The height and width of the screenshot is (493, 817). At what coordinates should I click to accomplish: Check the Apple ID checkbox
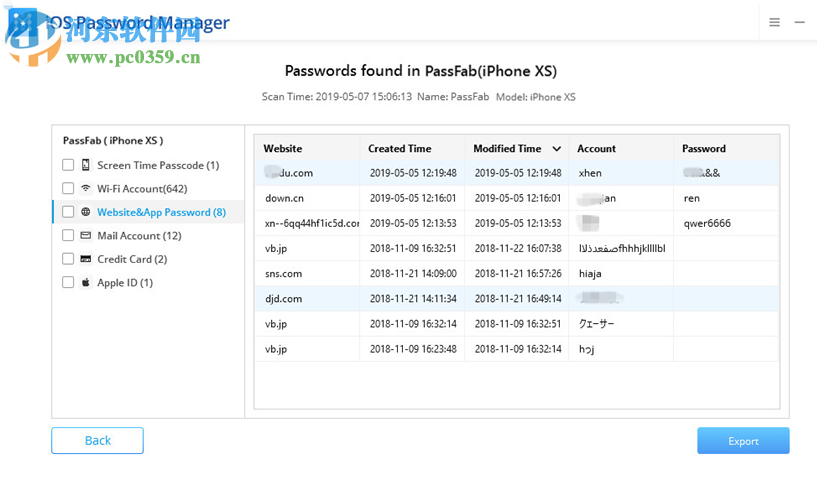coord(68,282)
